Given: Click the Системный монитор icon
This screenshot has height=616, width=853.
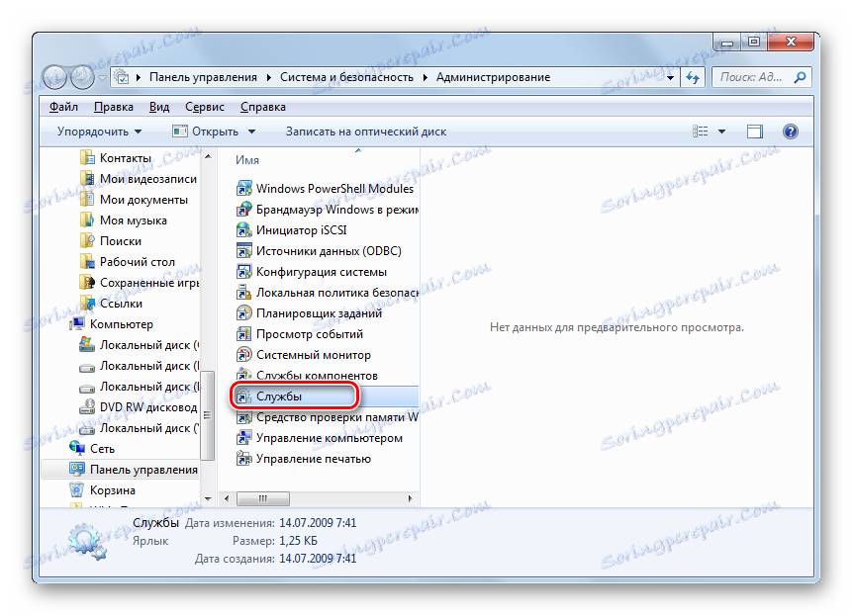Looking at the screenshot, I should pyautogui.click(x=243, y=355).
